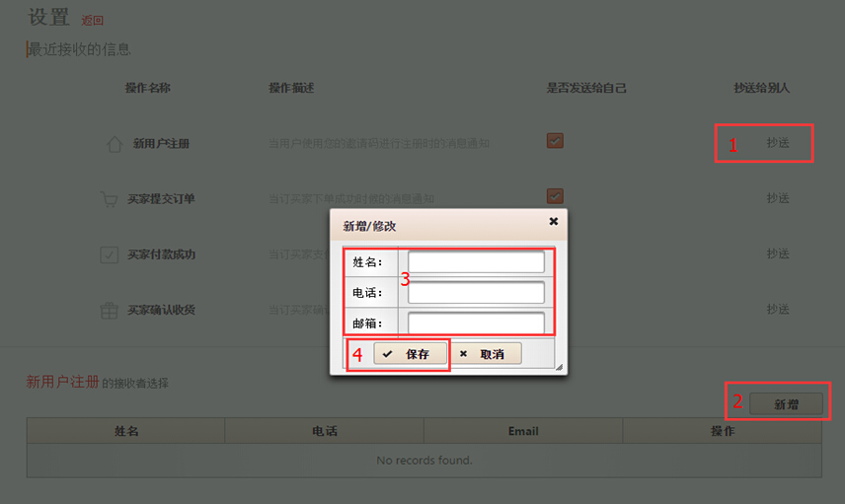
Task: Click the 取消 button in dialog
Action: (x=486, y=354)
